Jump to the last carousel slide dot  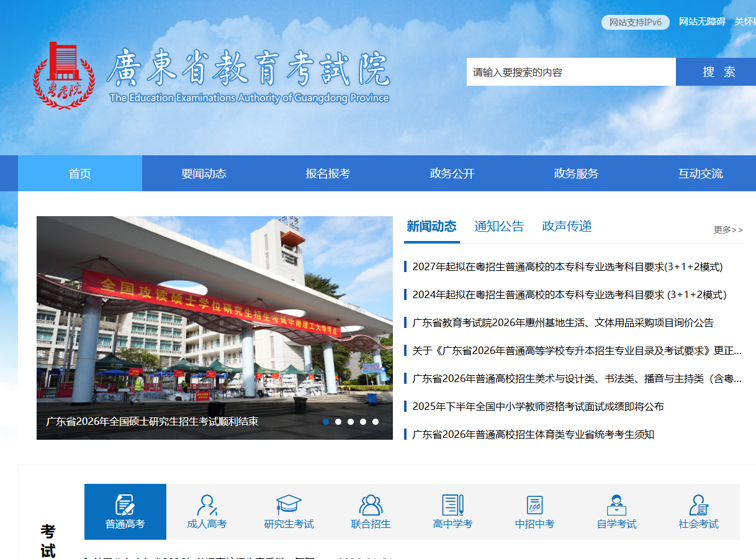click(376, 422)
